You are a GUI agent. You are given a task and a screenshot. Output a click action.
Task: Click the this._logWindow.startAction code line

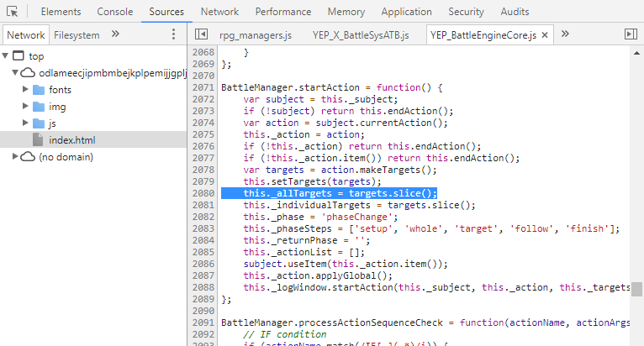[436, 287]
